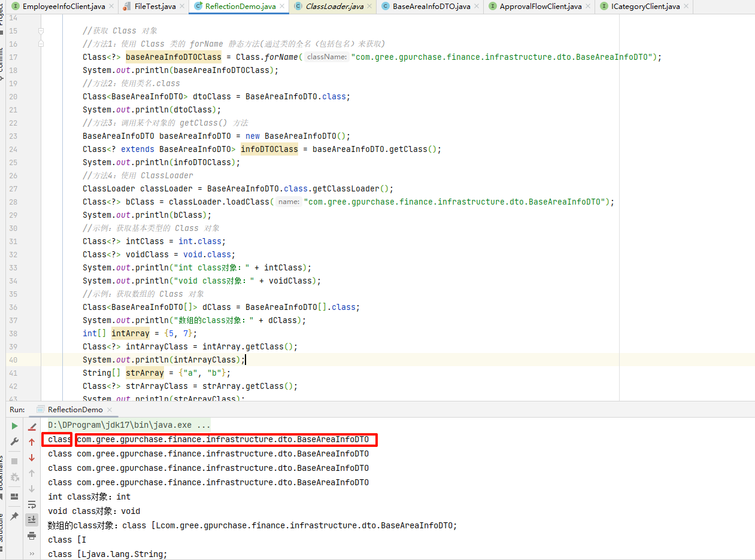Select the ReflectionDemo tab in Run panel
The height and width of the screenshot is (560, 755).
(75, 410)
